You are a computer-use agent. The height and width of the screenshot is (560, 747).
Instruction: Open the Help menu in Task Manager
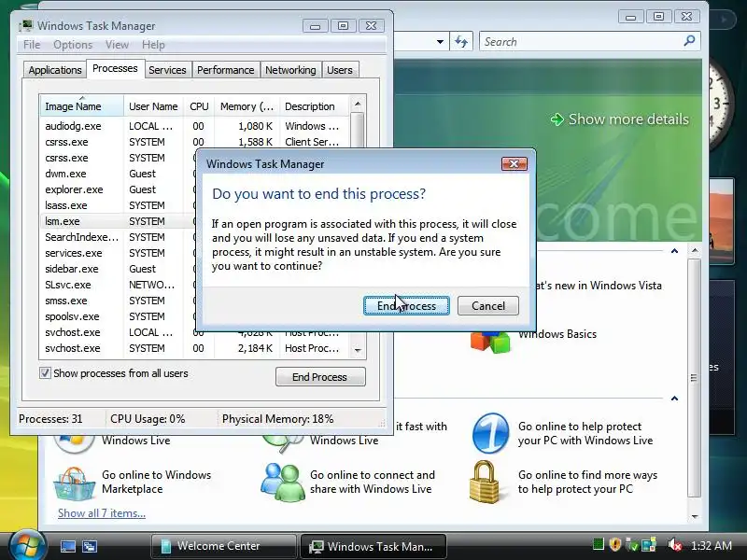(x=153, y=45)
